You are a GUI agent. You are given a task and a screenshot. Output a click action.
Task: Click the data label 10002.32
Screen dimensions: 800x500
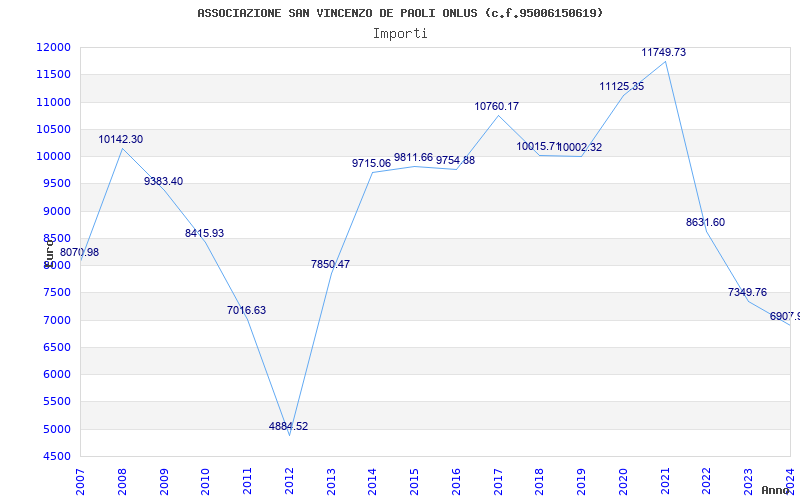(x=580, y=147)
